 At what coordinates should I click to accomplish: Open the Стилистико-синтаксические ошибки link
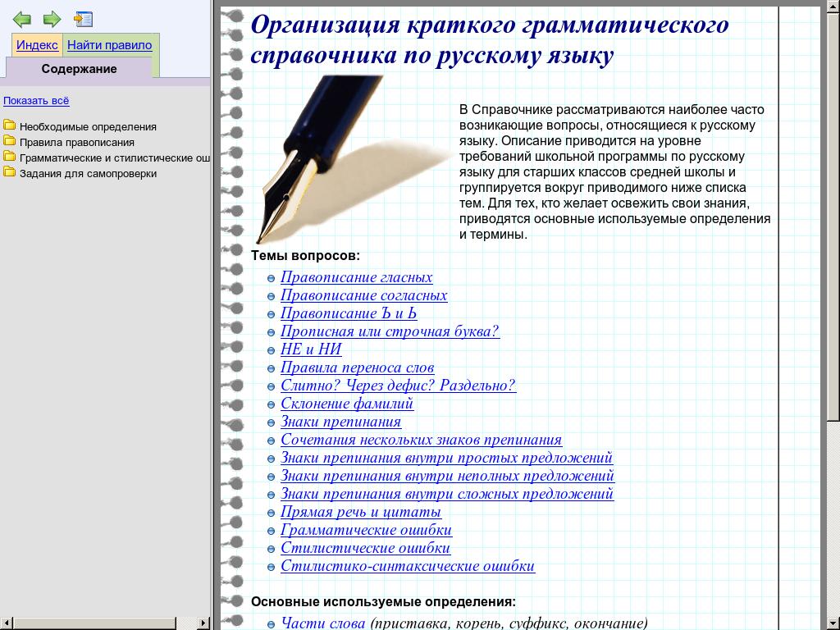(407, 566)
